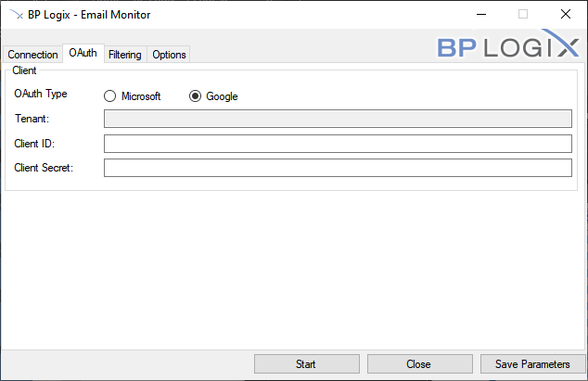The height and width of the screenshot is (381, 588).
Task: Click the greyed-out Tenant field
Action: [x=338, y=118]
